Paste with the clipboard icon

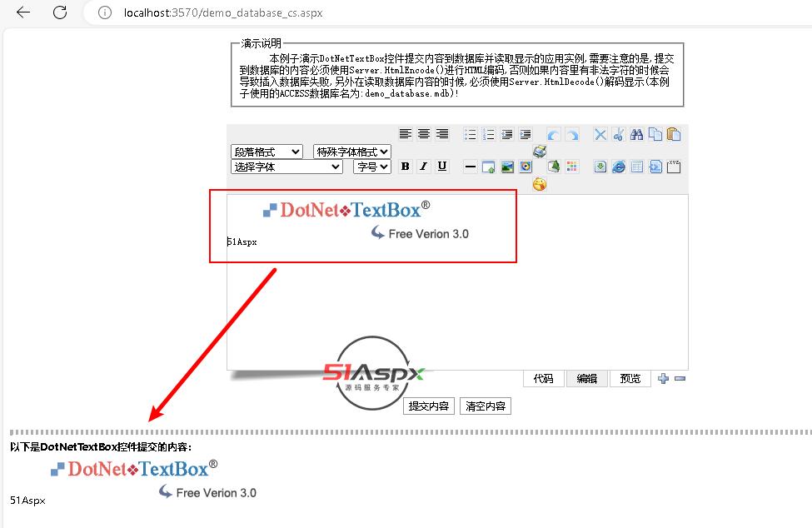click(674, 135)
